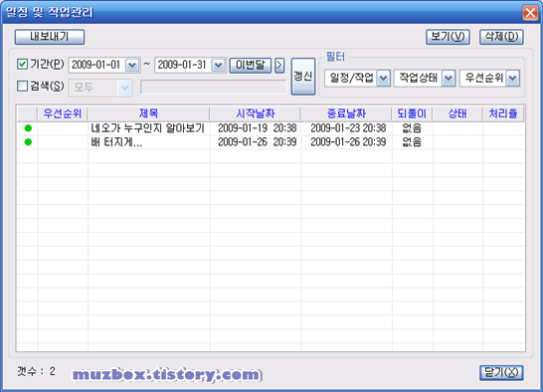Screen dimensions: 543x392
Task: Open the 작업상태 filter dropdown
Action: click(x=449, y=78)
